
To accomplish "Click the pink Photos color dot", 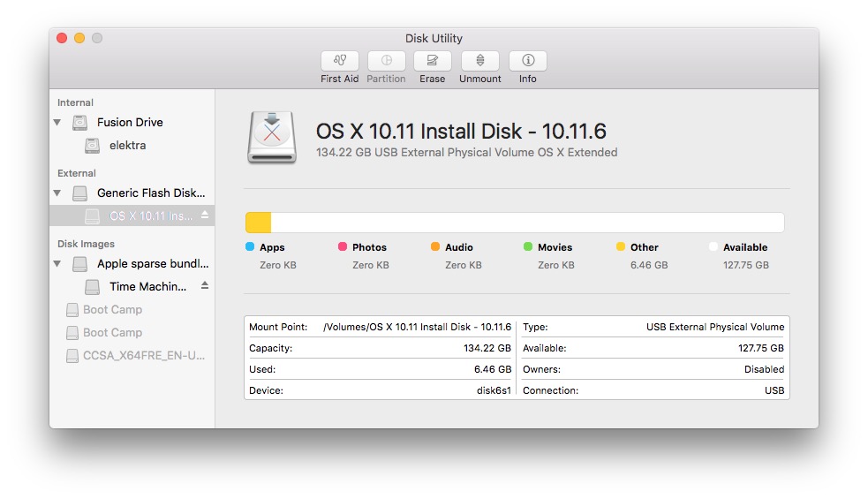I will [x=343, y=246].
